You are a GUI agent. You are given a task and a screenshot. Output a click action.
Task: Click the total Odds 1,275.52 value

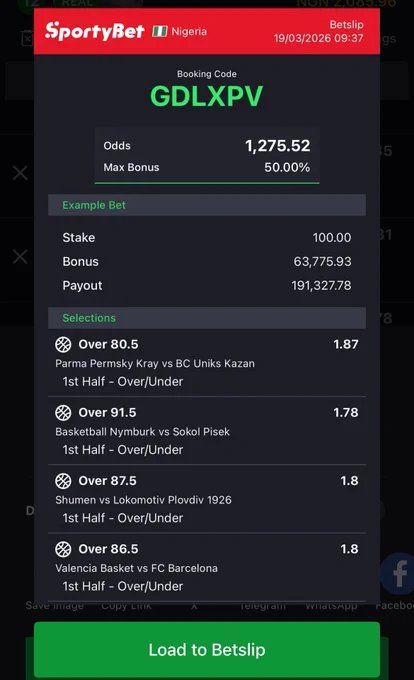(277, 146)
